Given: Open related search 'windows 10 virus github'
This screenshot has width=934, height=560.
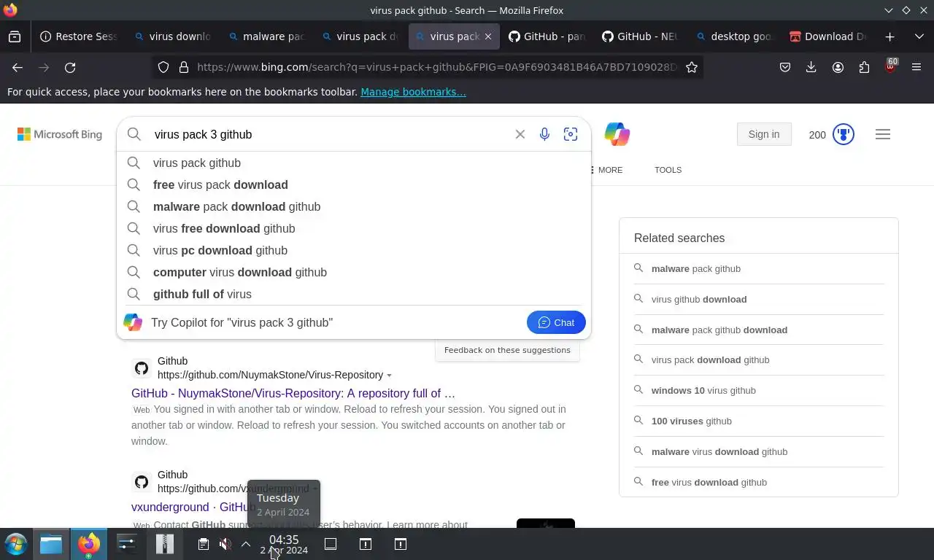Looking at the screenshot, I should click(x=759, y=390).
